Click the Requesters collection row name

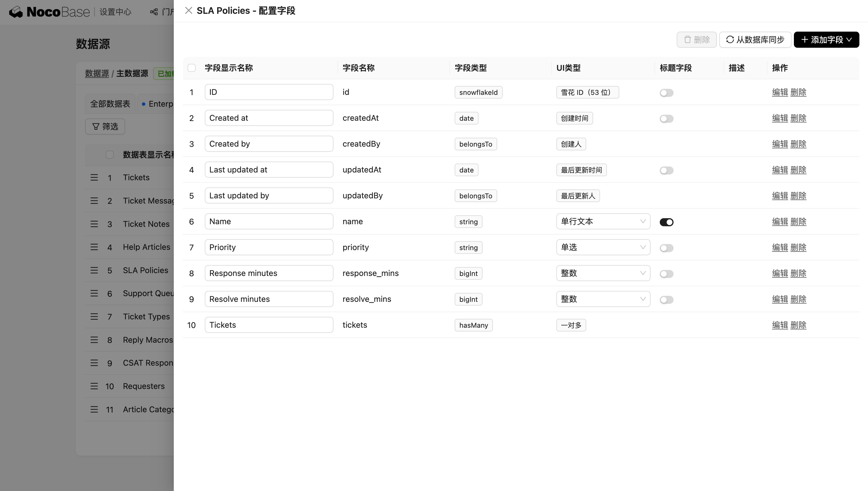tap(144, 386)
